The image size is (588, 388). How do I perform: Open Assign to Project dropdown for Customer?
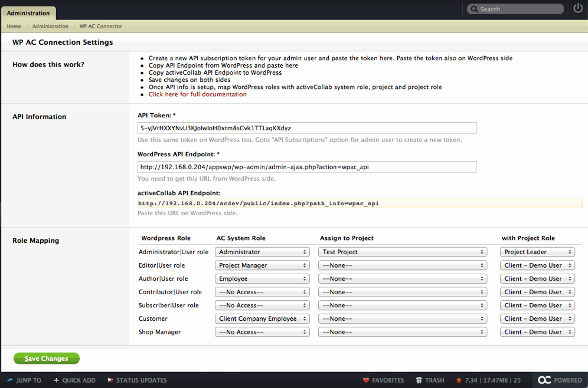(x=403, y=318)
